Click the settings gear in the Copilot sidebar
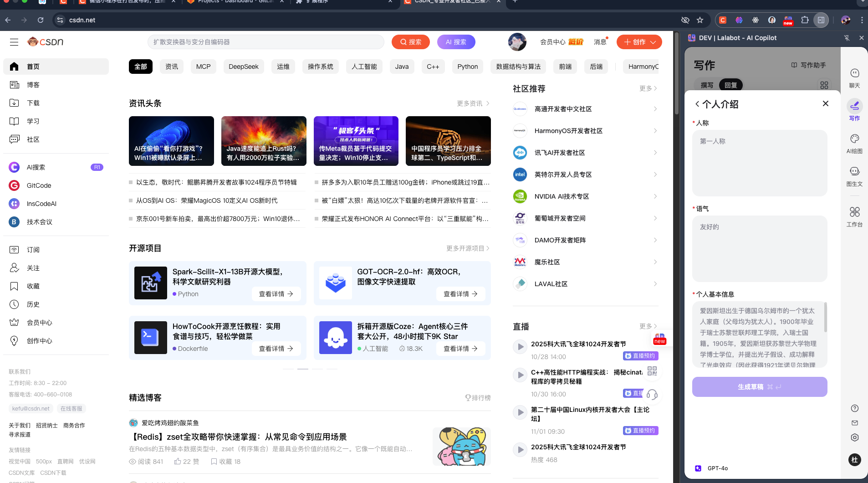868x483 pixels. [x=854, y=437]
